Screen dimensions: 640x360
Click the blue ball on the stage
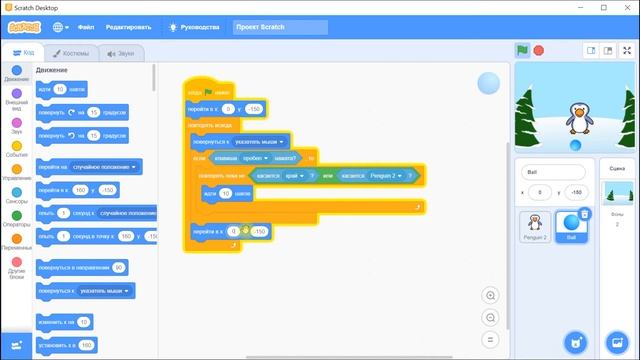[575, 145]
